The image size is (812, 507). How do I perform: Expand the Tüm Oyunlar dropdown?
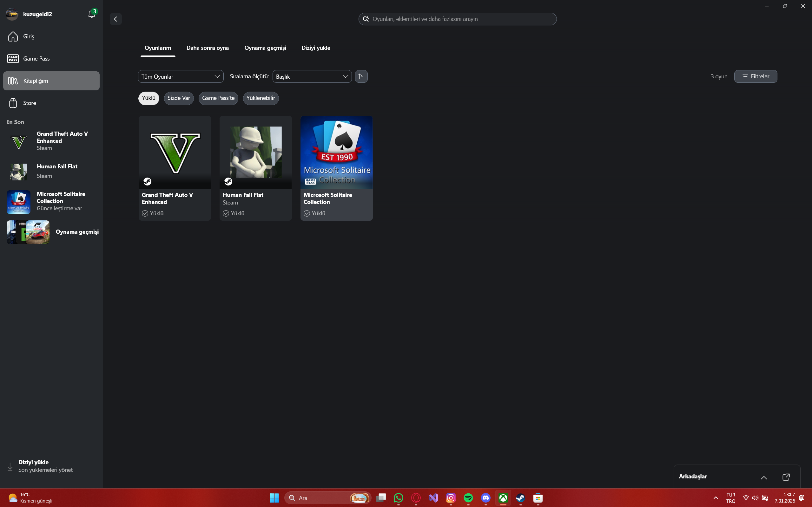click(181, 76)
